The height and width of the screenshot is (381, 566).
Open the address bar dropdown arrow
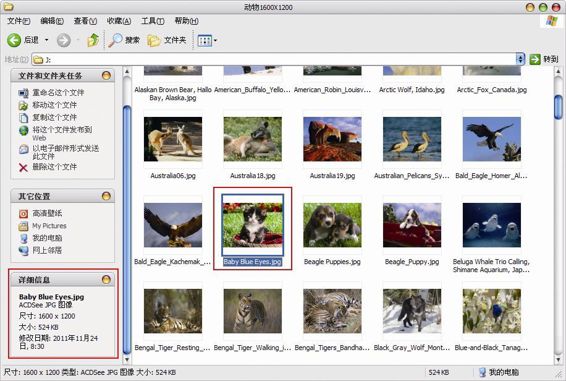[520, 59]
